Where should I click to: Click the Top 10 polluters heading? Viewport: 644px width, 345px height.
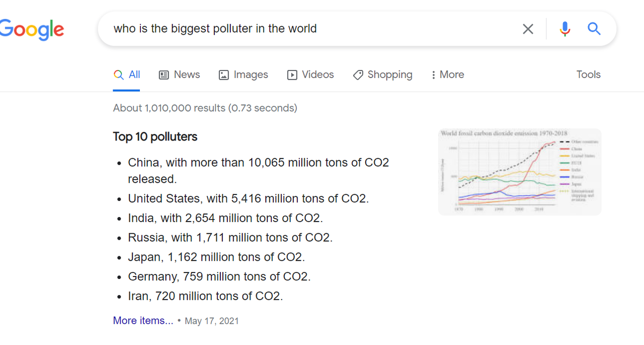pos(155,136)
